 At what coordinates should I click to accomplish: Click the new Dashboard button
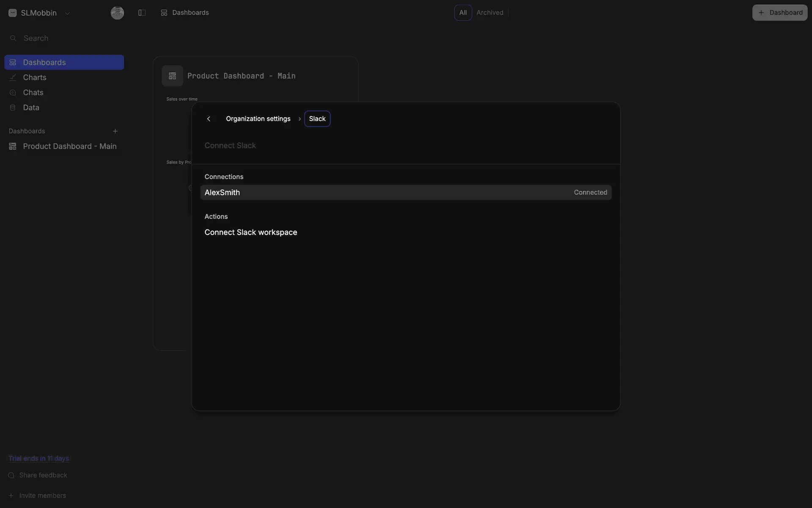779,13
